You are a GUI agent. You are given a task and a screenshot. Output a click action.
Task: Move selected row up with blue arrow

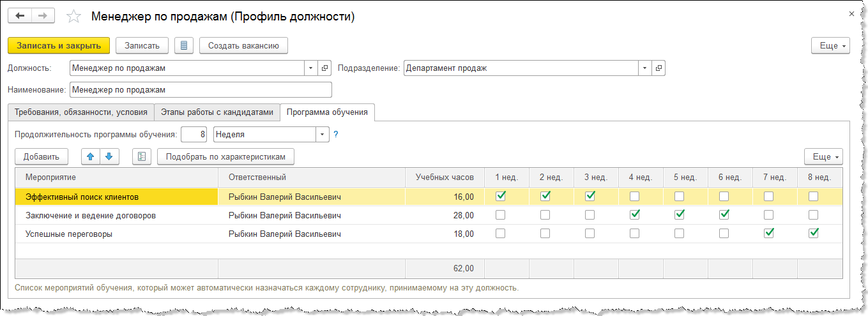90,156
